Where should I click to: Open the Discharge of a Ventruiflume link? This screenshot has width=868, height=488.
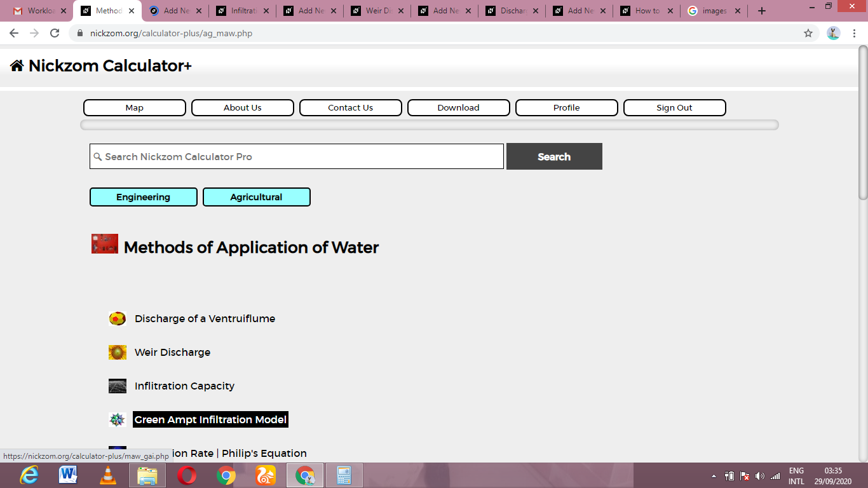205,318
